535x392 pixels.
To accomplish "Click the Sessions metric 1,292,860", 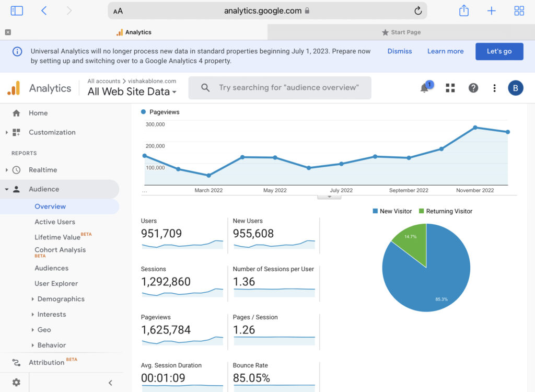I will (166, 282).
